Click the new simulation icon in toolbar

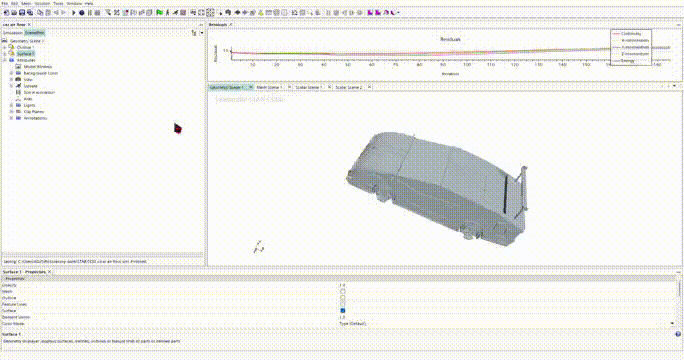point(6,13)
